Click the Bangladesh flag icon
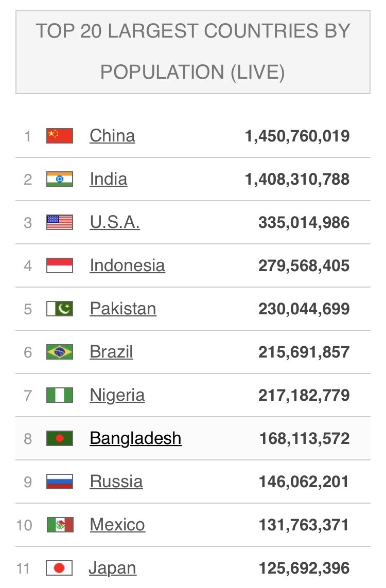 pos(60,438)
